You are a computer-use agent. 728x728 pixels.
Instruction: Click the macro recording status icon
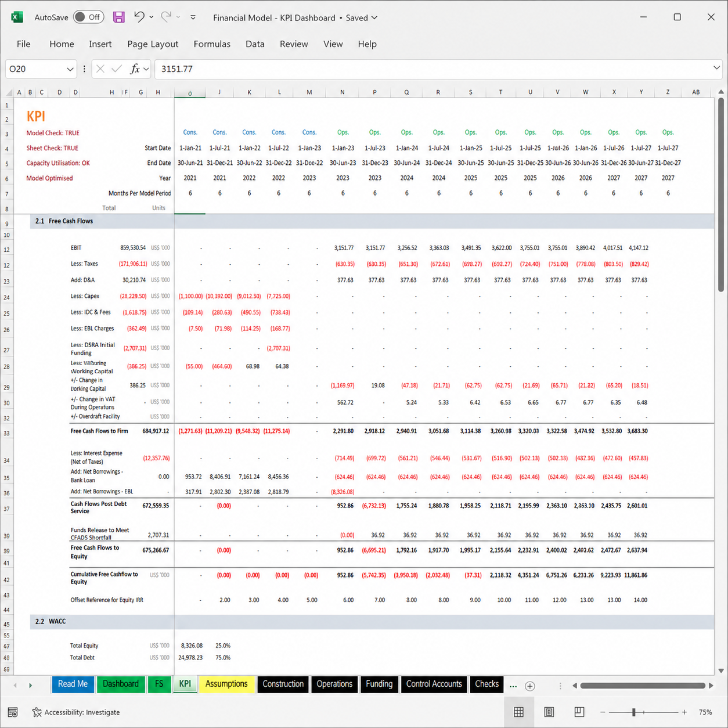13,712
